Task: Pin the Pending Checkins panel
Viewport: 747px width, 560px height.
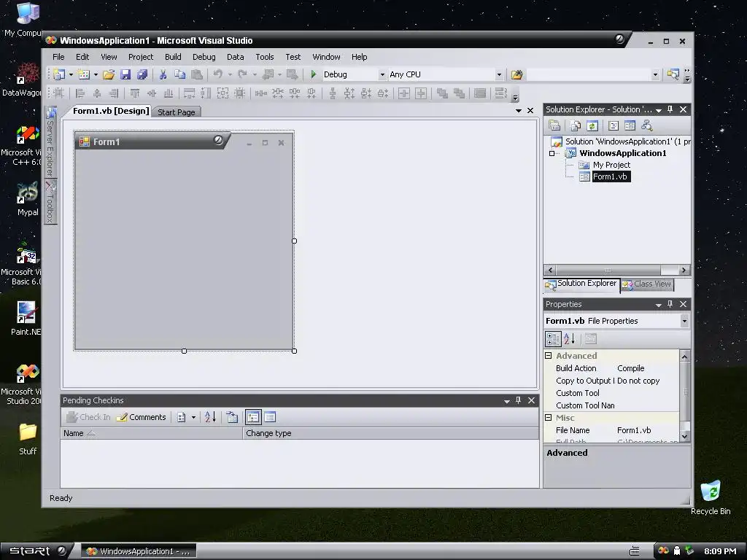Action: (519, 400)
